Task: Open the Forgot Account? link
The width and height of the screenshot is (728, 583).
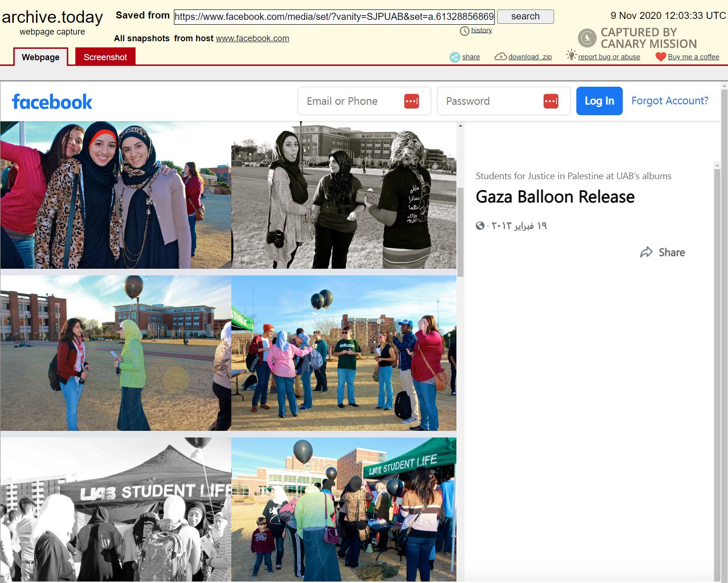Action: 669,101
